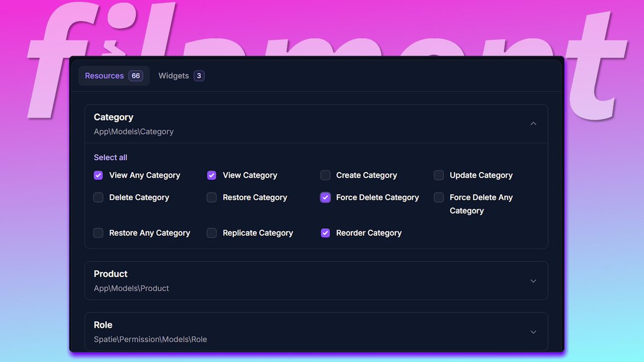Click the Create Category label text
Screen dimensions: 644x362
pyautogui.click(x=367, y=175)
